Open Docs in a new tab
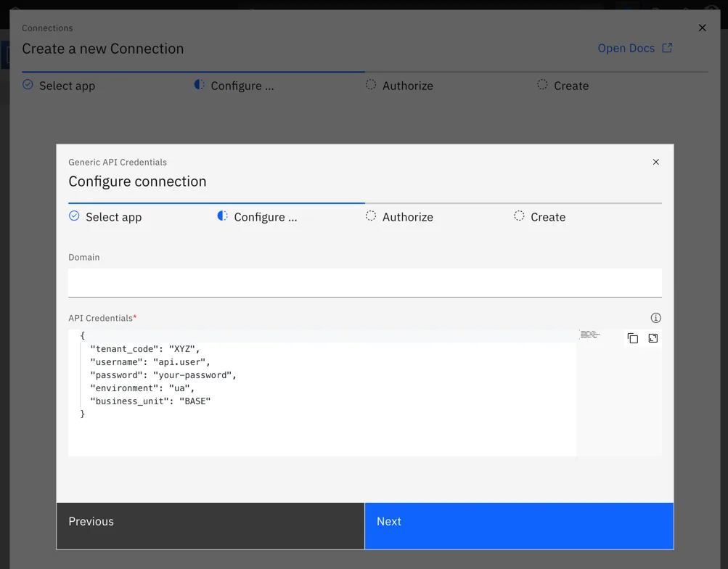728x569 pixels. click(634, 49)
